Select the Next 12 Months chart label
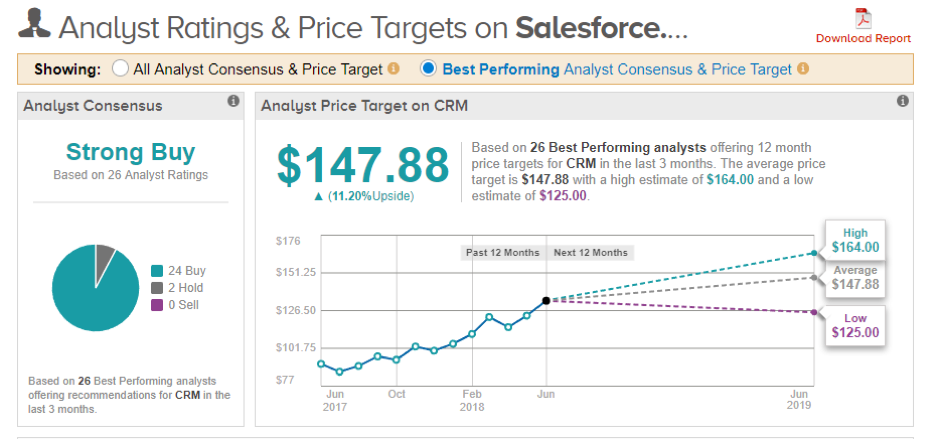 tap(590, 252)
